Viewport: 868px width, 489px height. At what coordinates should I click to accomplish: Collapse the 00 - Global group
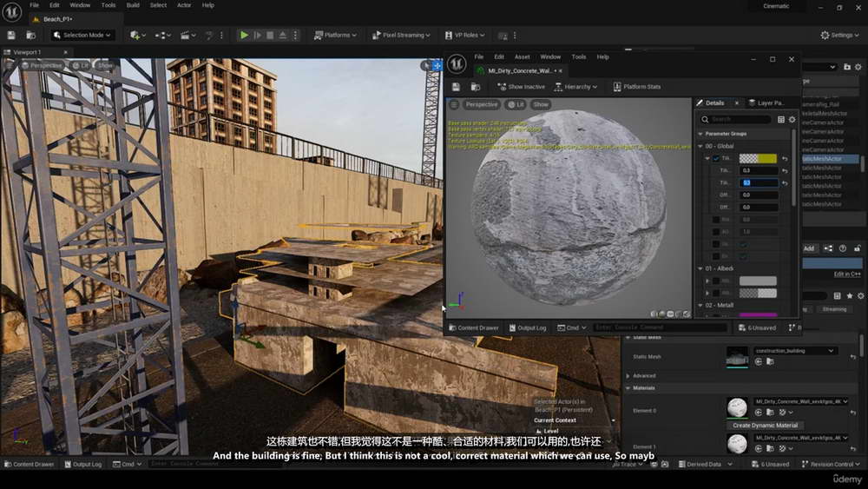(700, 146)
